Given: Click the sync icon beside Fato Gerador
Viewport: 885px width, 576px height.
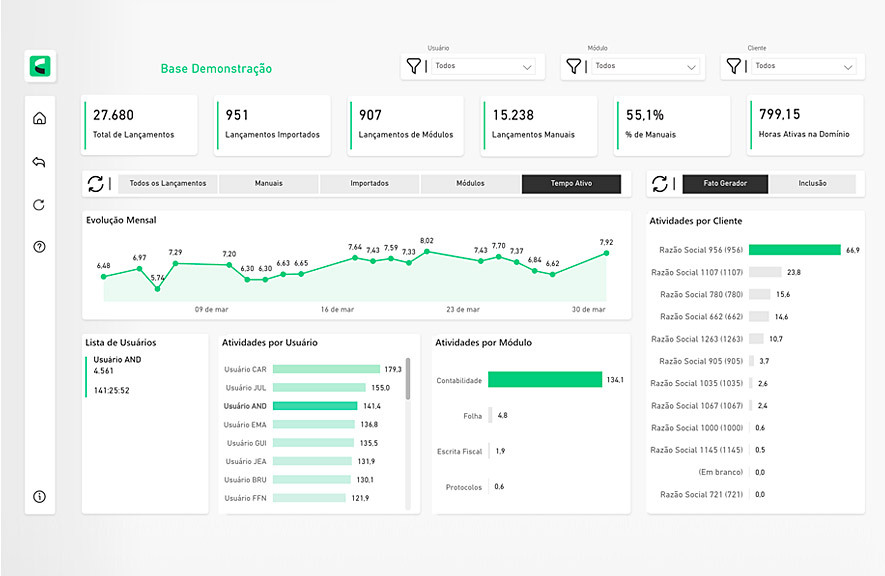Looking at the screenshot, I should point(660,184).
